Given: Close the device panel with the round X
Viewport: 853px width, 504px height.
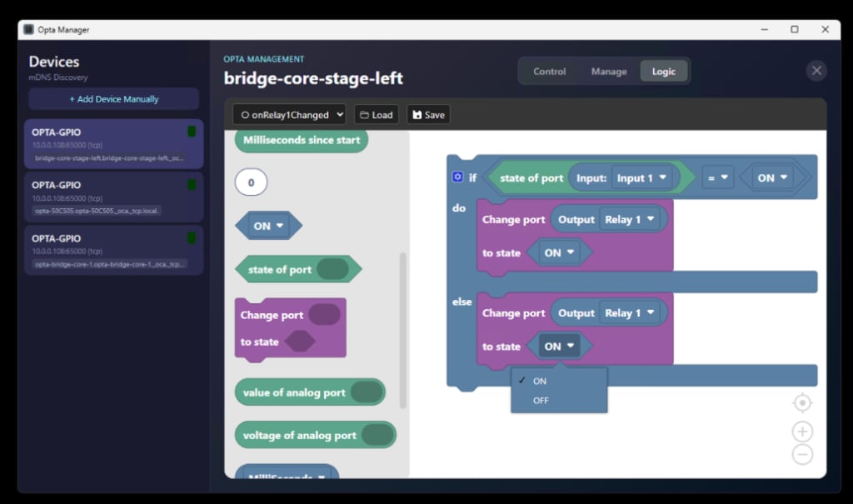Looking at the screenshot, I should pyautogui.click(x=816, y=70).
